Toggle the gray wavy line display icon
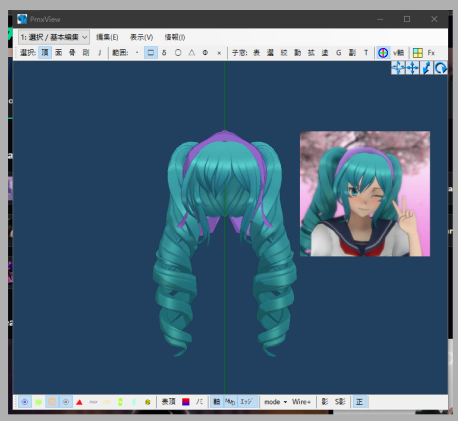The width and height of the screenshot is (458, 421). coord(93,402)
